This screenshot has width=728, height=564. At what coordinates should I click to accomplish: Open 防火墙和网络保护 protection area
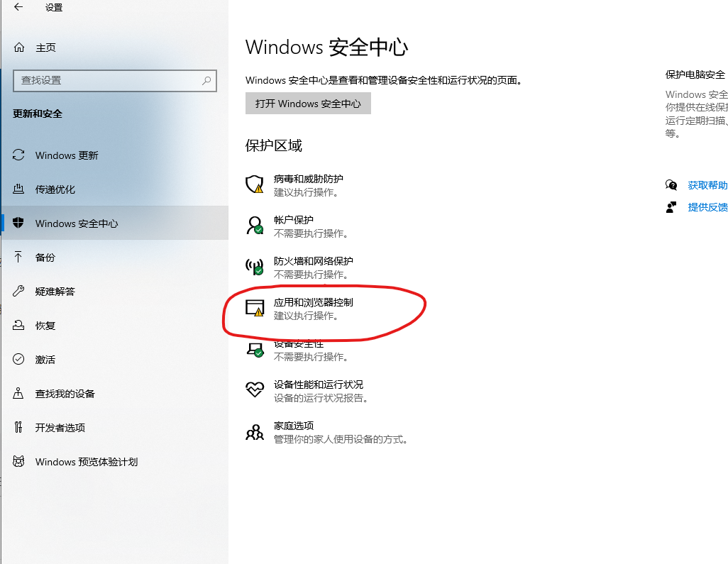pos(299,267)
